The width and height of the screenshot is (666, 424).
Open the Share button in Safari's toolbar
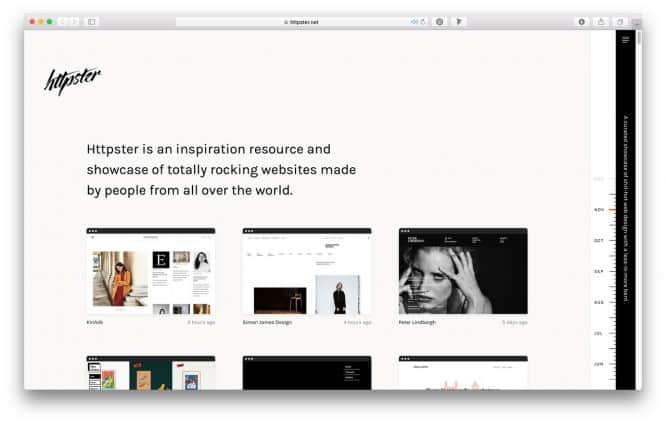pos(601,22)
